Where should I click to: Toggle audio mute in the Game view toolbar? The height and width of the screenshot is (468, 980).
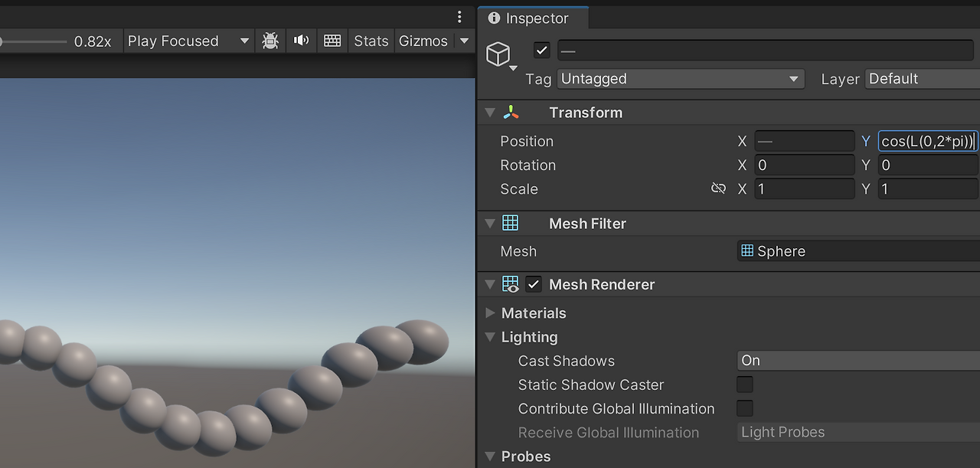(x=301, y=41)
